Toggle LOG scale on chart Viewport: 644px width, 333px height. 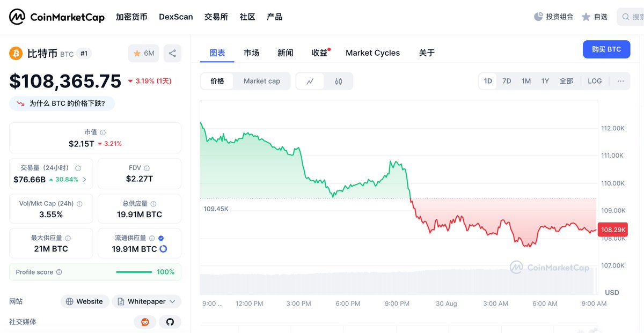pos(595,81)
